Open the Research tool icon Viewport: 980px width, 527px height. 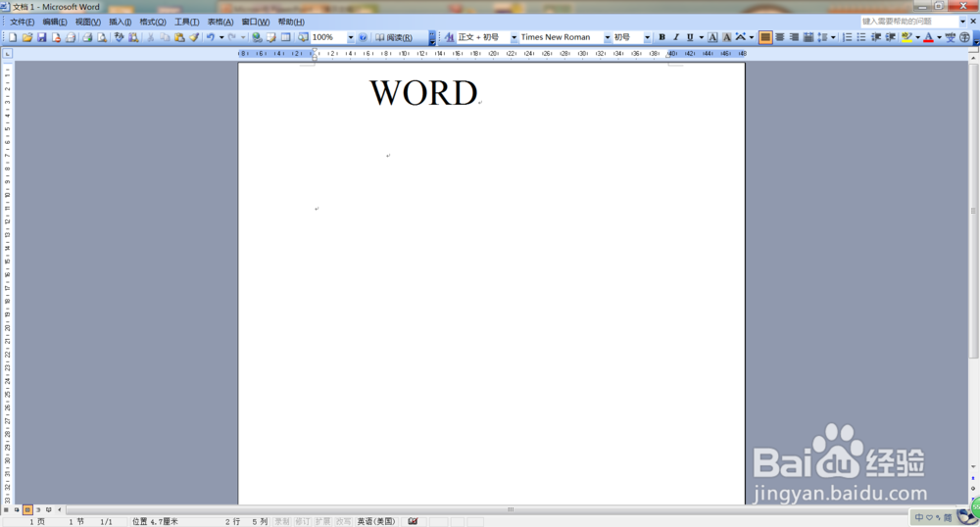pos(133,37)
